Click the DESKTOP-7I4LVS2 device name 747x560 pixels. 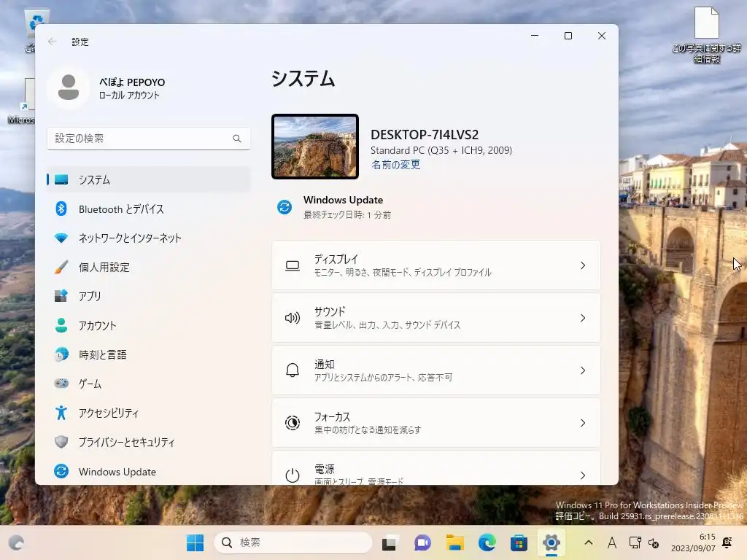(425, 135)
